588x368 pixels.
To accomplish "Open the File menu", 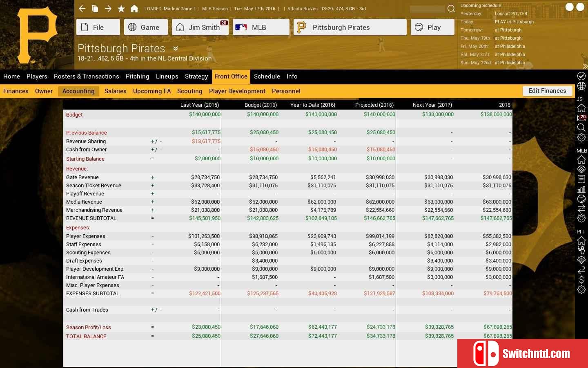I will coord(98,27).
